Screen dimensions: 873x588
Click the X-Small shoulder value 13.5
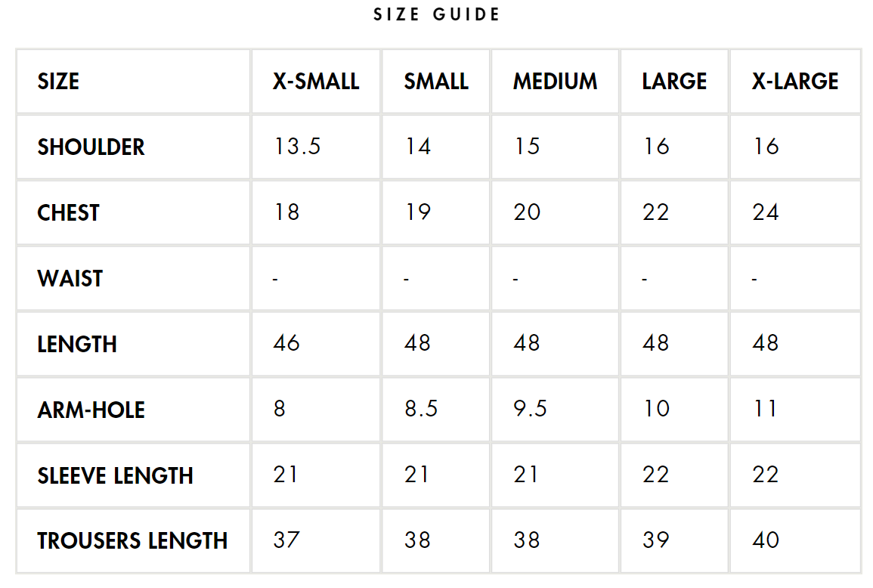(297, 147)
